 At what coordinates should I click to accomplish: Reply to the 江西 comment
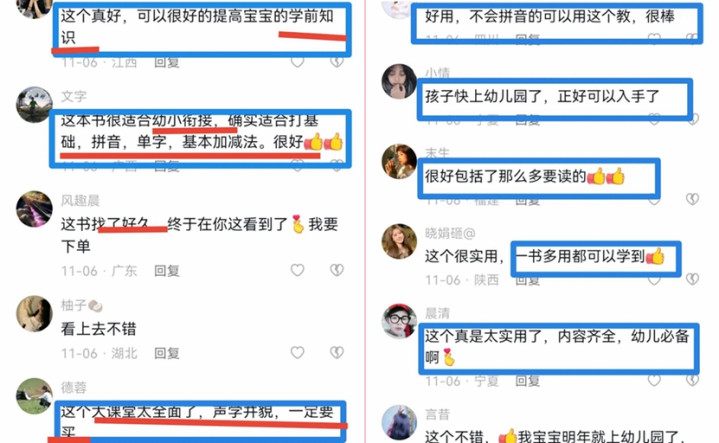(x=166, y=62)
